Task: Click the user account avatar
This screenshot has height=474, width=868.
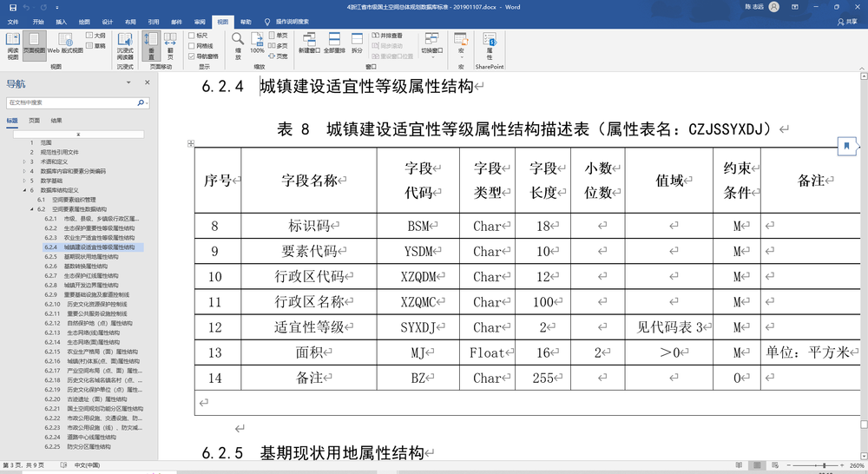Action: 774,7
